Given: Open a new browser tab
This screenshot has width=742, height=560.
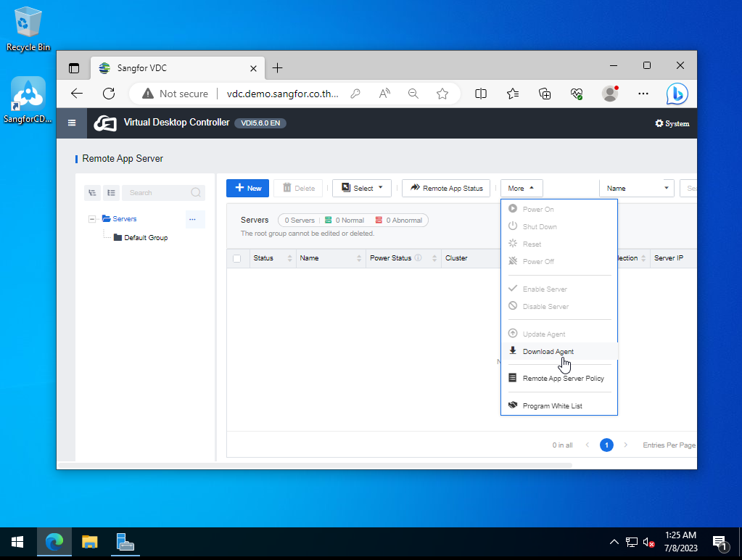Looking at the screenshot, I should pyautogui.click(x=277, y=68).
